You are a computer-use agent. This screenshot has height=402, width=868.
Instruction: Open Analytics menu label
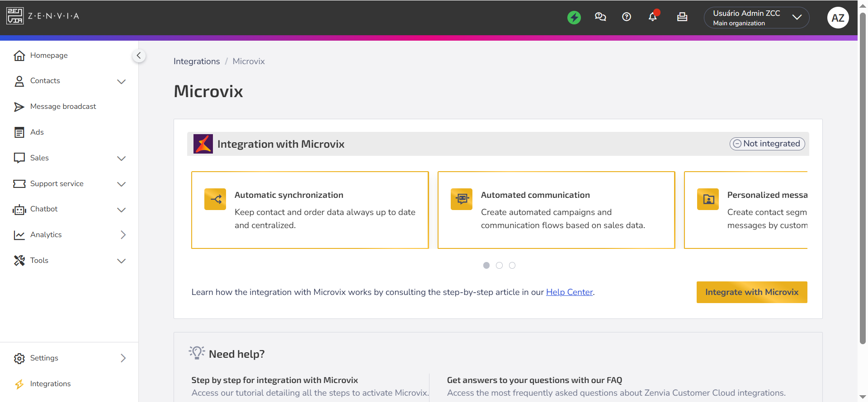point(46,235)
